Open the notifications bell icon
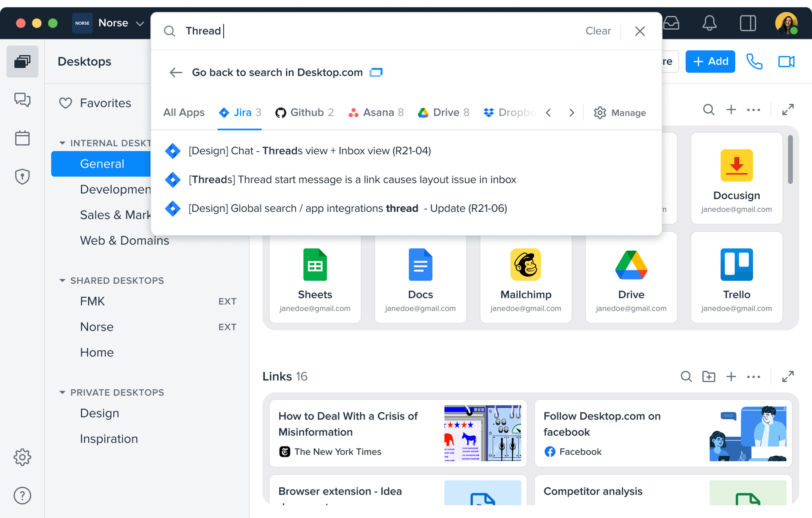812x518 pixels. coord(710,23)
